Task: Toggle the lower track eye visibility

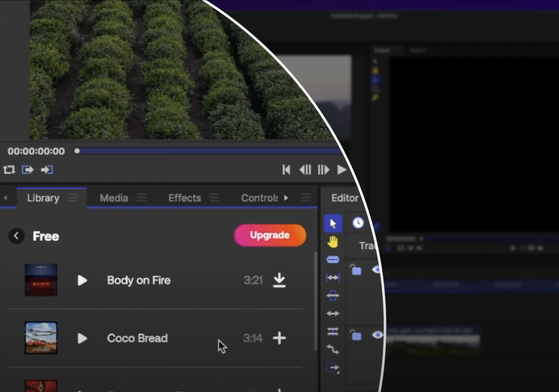Action: (377, 335)
